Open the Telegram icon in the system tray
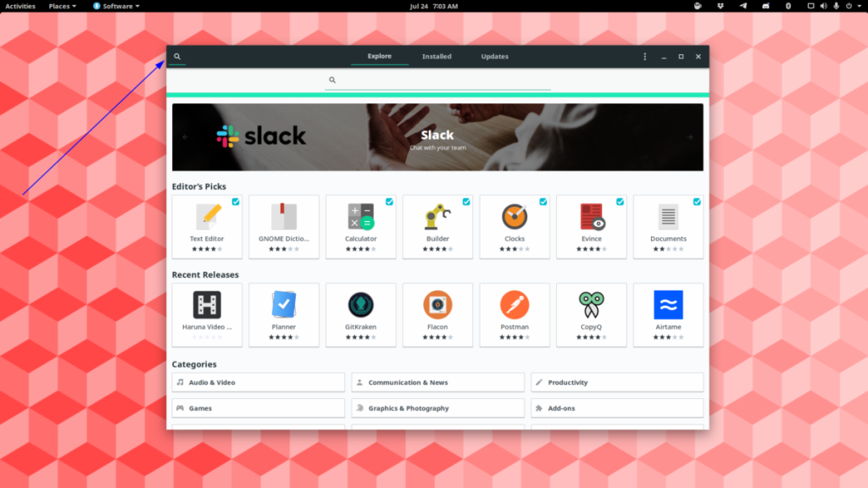This screenshot has height=488, width=868. click(743, 6)
